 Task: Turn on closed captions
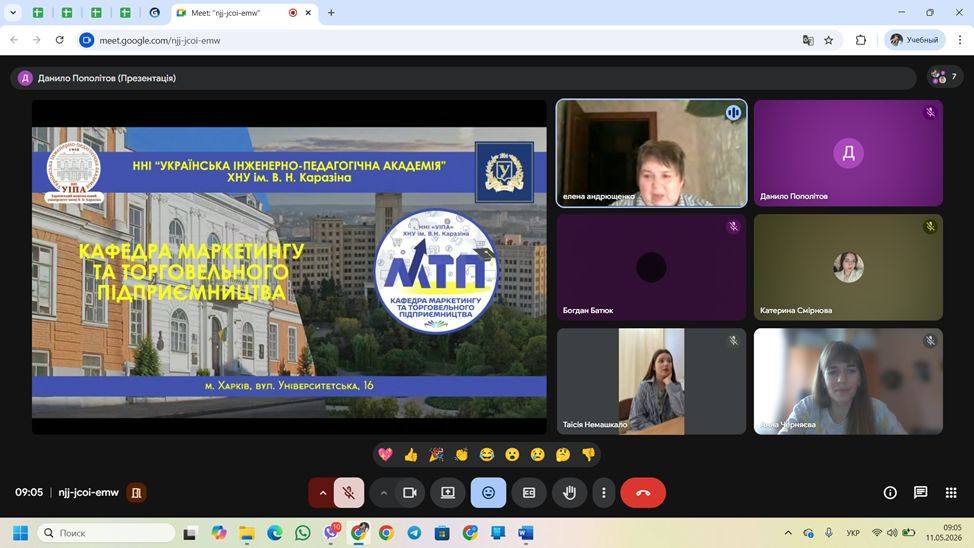pyautogui.click(x=529, y=493)
